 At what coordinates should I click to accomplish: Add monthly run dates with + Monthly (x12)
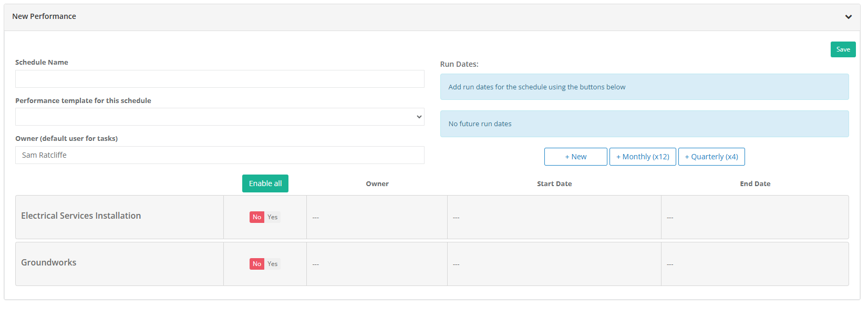tap(642, 157)
